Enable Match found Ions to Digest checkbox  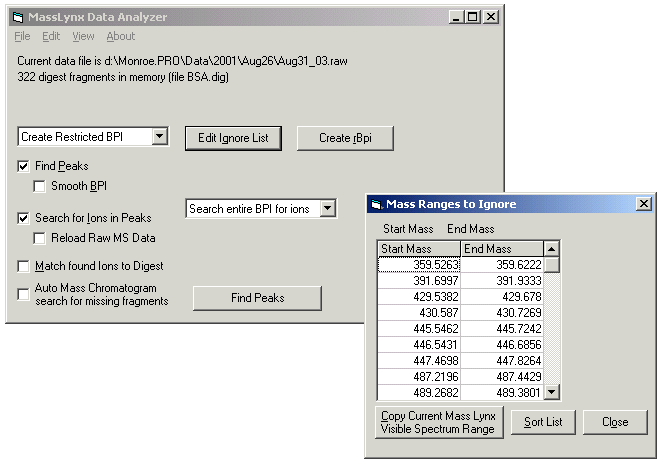[x=23, y=266]
